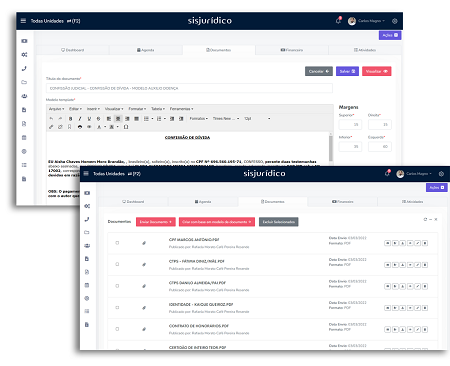450x366 pixels.
Task: Open hamburger menu in back editor window
Action: 23,21
